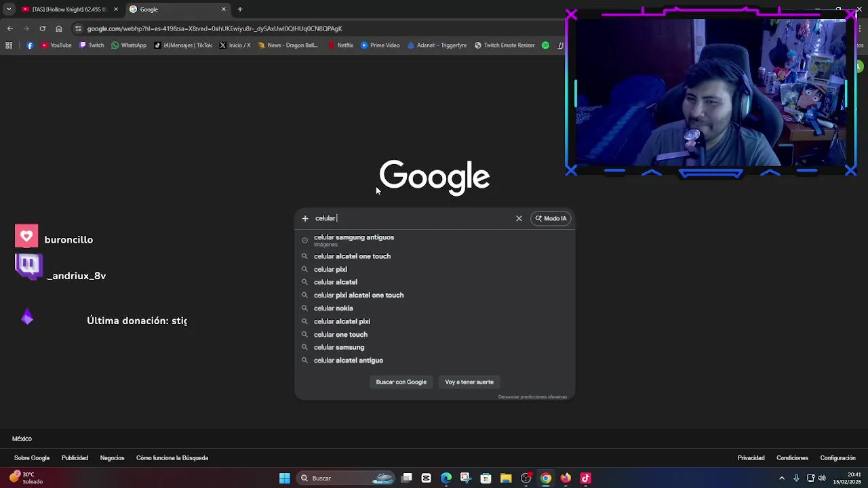
Task: Open the Mensajes TikTok bookmark
Action: click(x=183, y=45)
